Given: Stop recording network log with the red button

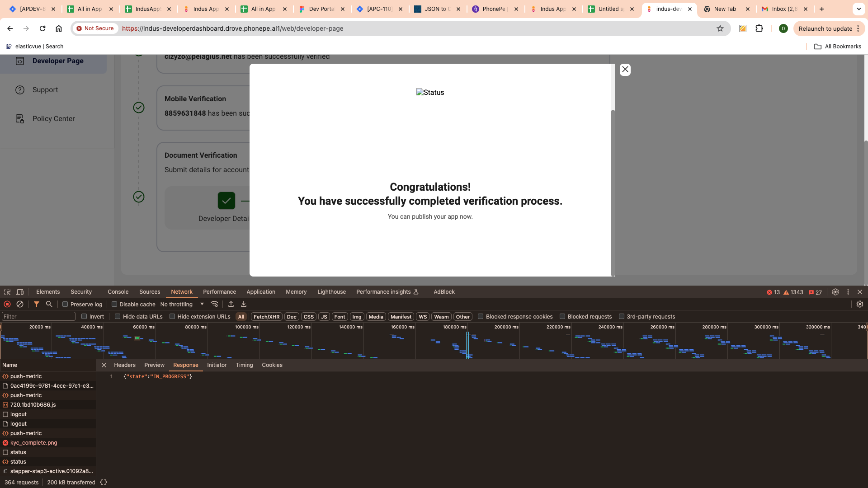Looking at the screenshot, I should (x=7, y=304).
